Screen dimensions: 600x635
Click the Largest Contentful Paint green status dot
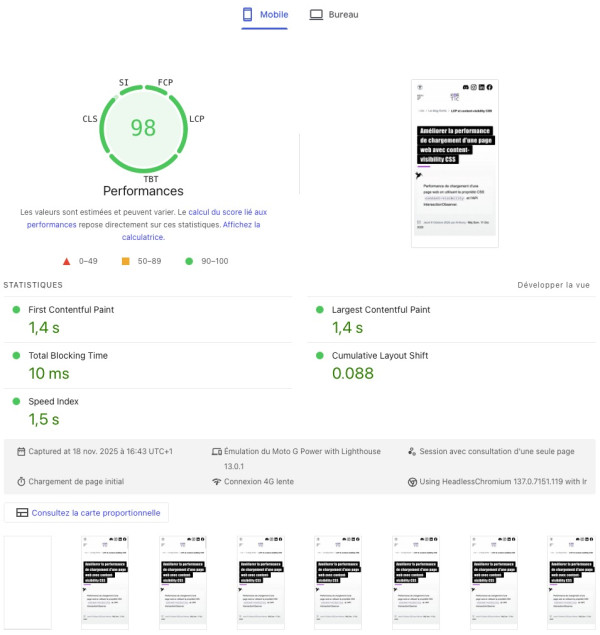[319, 310]
